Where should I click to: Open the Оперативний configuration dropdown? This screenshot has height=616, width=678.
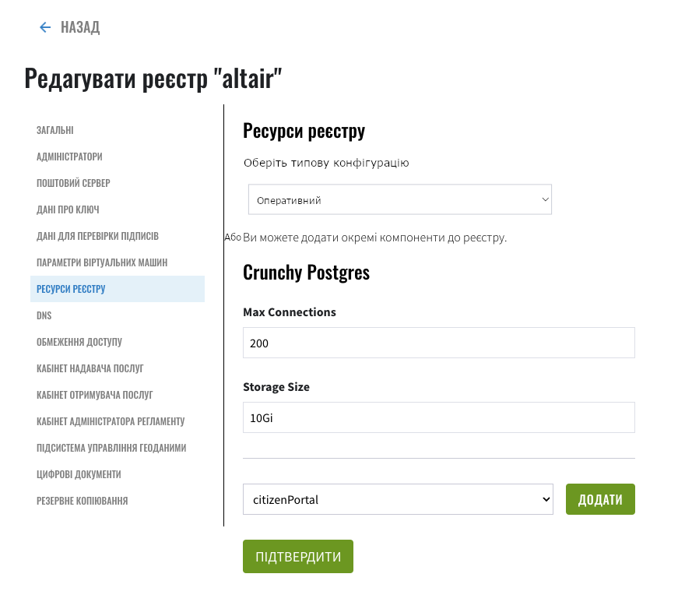point(399,199)
